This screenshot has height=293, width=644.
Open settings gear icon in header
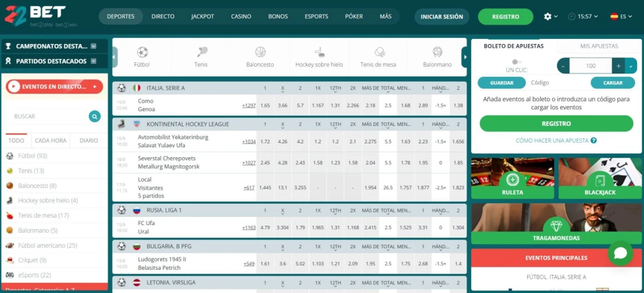point(548,16)
